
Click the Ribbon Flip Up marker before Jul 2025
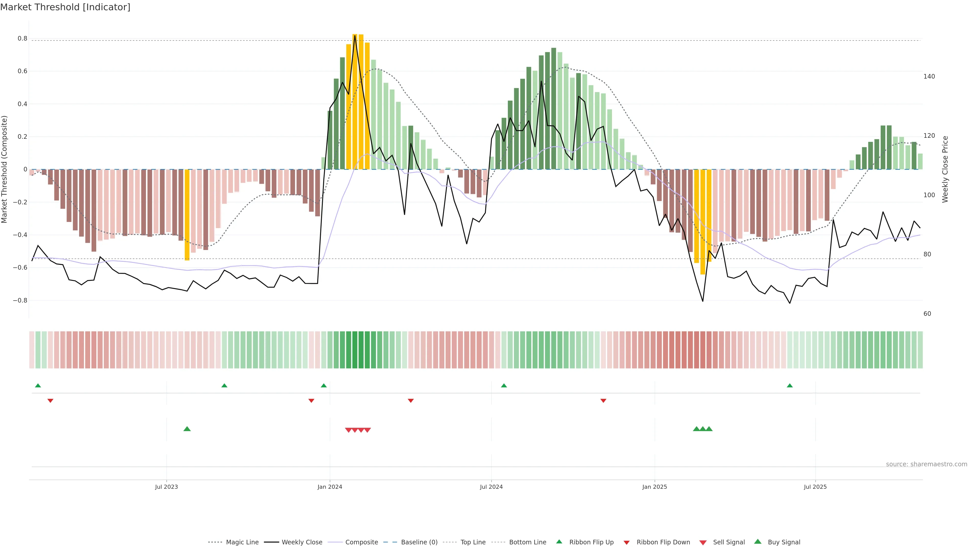coord(789,386)
